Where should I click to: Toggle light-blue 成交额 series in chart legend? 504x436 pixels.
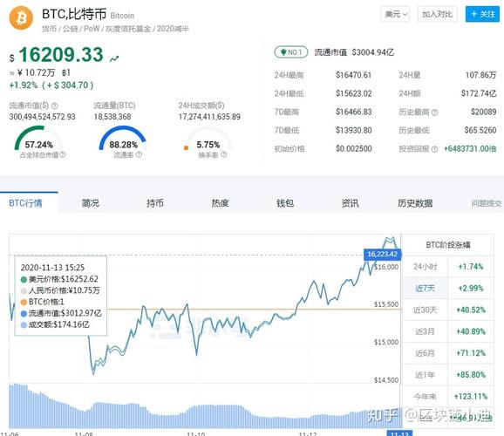24,325
